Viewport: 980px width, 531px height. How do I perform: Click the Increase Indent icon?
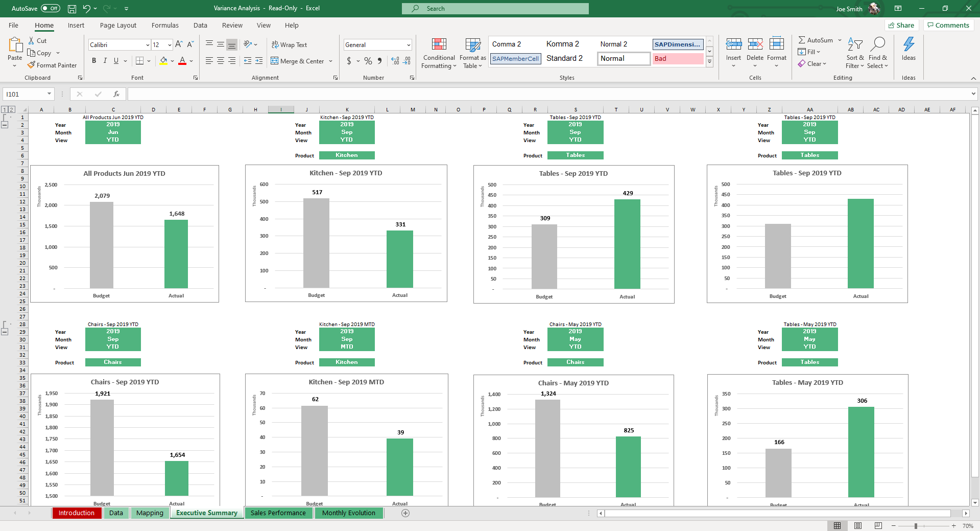point(259,61)
